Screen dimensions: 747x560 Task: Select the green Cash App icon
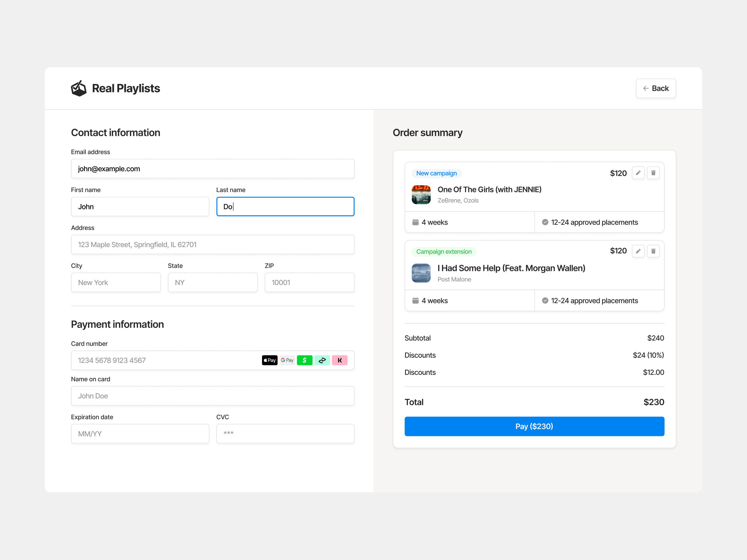point(304,360)
